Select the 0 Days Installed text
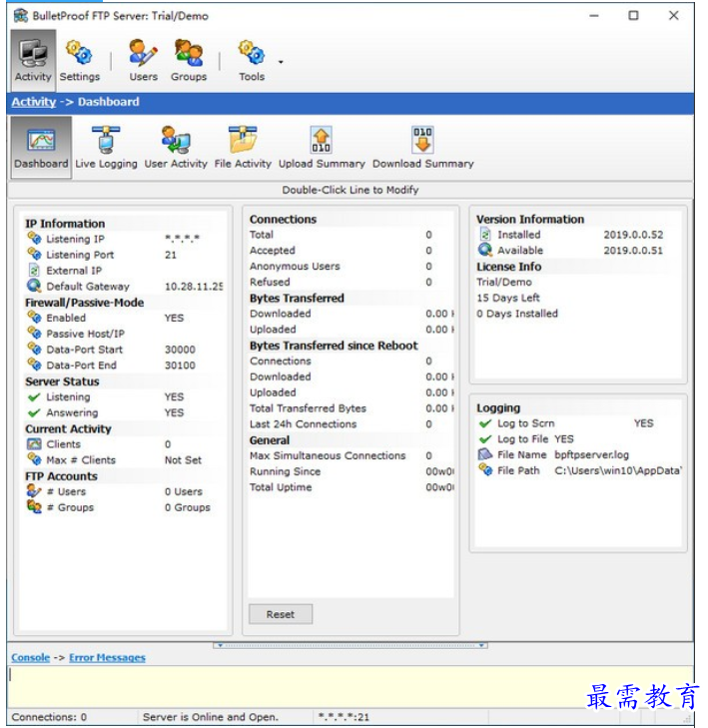The height and width of the screenshot is (728, 708). 517,314
